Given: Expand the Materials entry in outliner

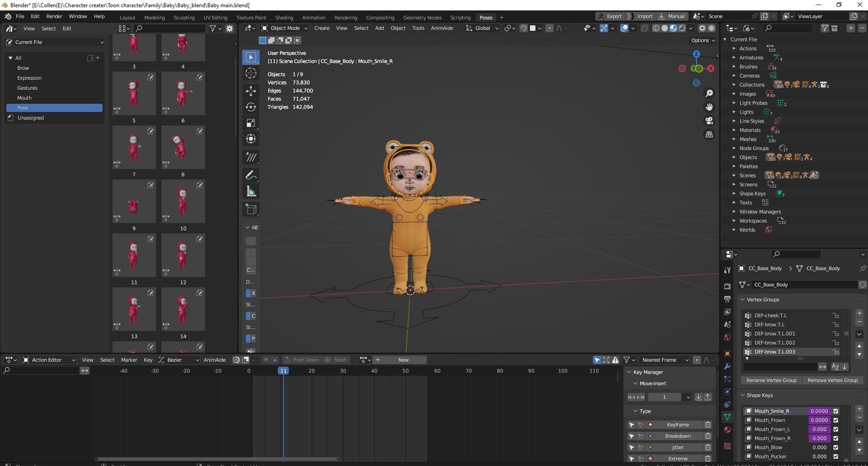Looking at the screenshot, I should point(734,130).
